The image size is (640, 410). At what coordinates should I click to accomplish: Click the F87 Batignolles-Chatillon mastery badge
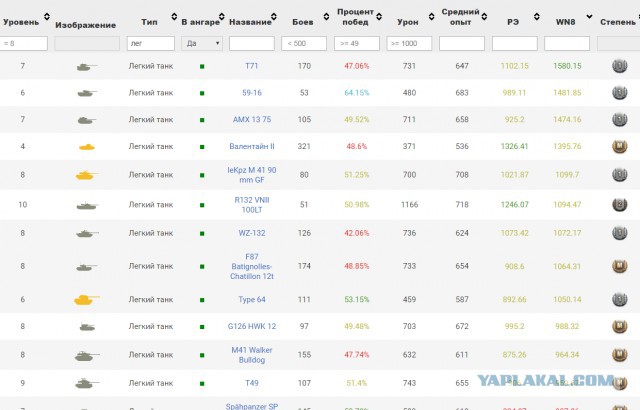point(619,266)
